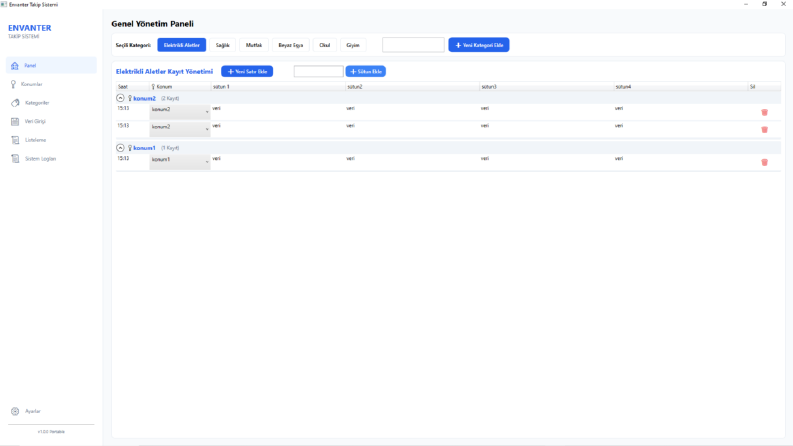Click the Sütun Ekle button
Viewport: 793px width, 446px height.
[366, 71]
